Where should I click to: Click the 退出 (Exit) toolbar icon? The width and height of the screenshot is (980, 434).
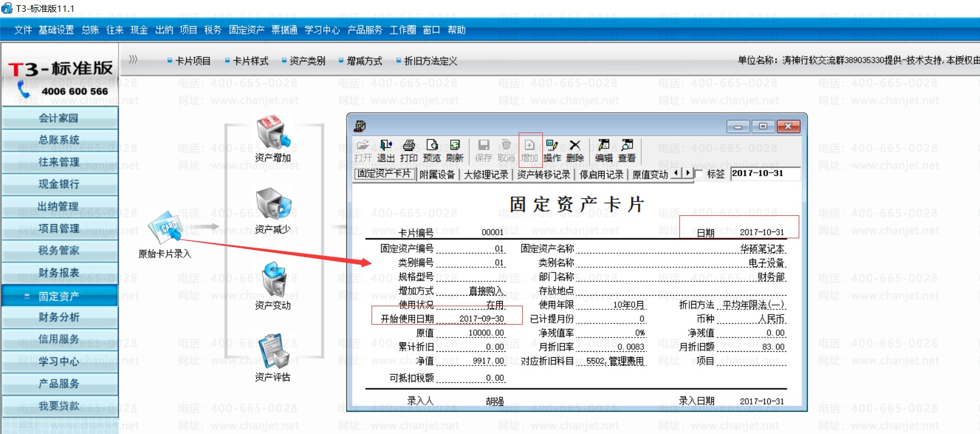[x=386, y=151]
